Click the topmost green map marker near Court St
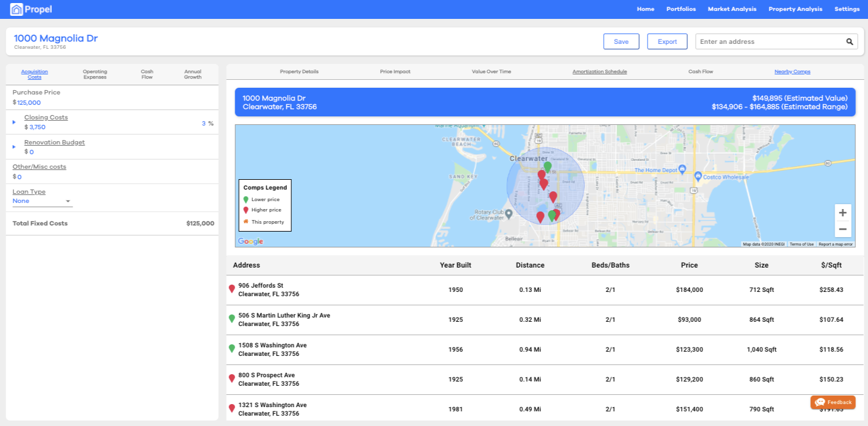The image size is (868, 426). [x=548, y=167]
